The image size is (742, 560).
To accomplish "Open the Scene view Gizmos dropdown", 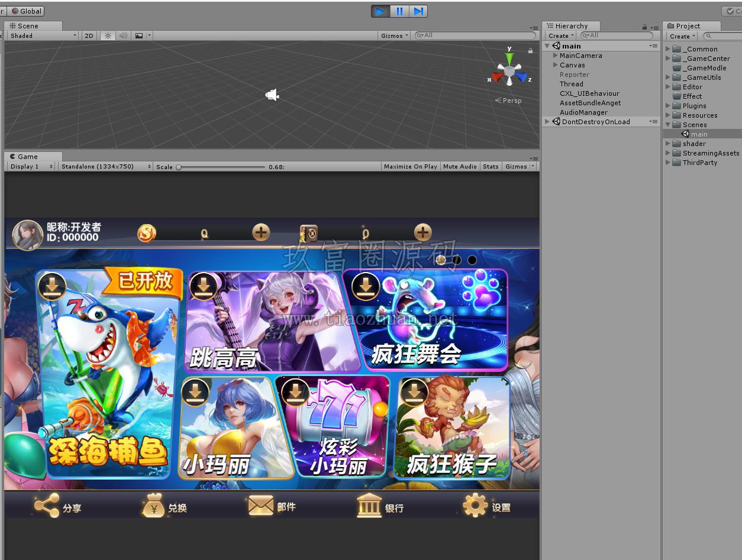I will tap(395, 35).
